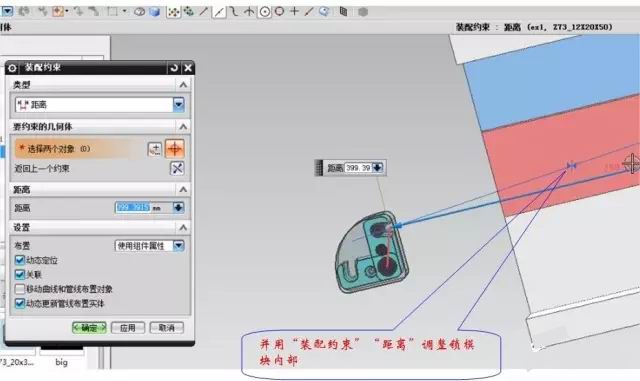Screen dimensions: 640x381
Task: Select the arc center snap icon (circle with dot)
Action: [x=265, y=12]
